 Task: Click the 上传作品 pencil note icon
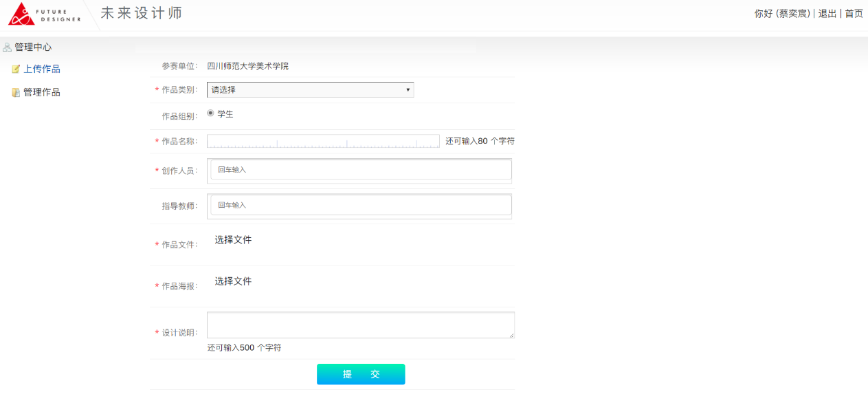click(x=16, y=69)
